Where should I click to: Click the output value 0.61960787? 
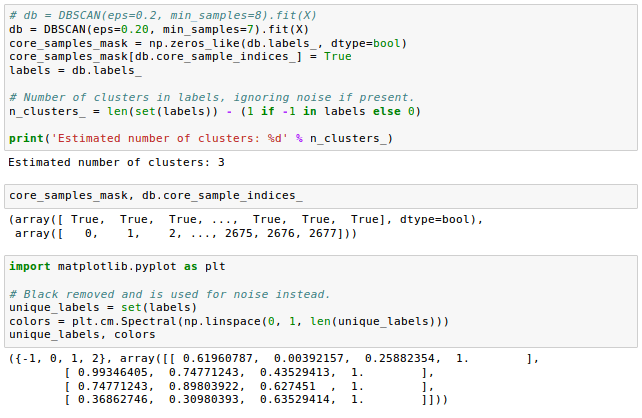point(218,359)
